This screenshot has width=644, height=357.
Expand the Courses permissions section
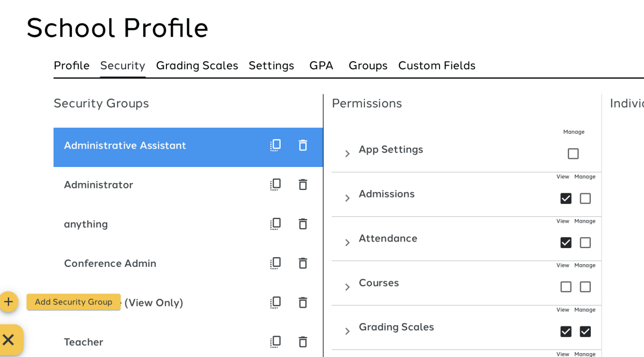347,287
